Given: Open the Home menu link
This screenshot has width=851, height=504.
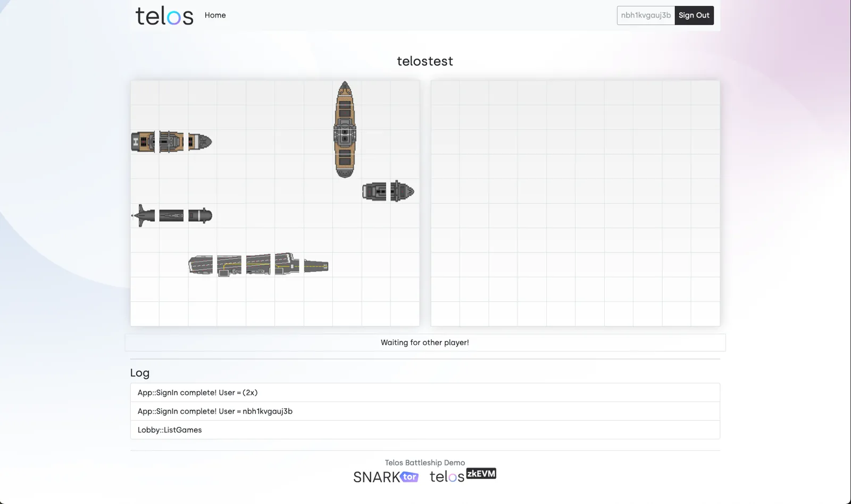Looking at the screenshot, I should tap(215, 15).
